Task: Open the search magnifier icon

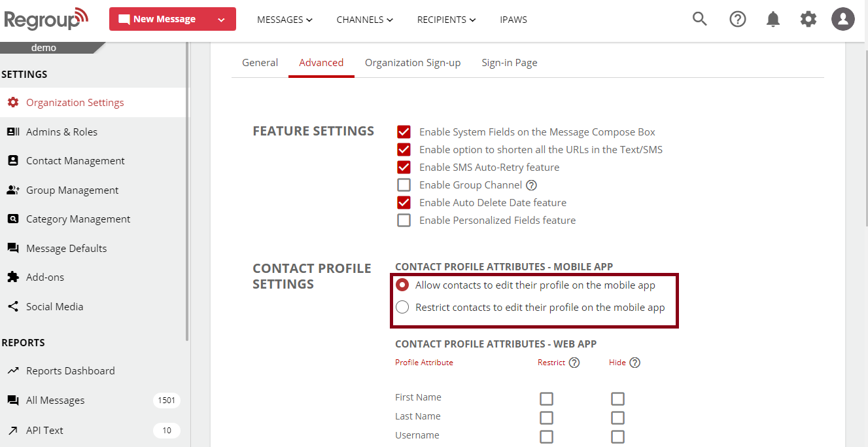Action: [699, 19]
